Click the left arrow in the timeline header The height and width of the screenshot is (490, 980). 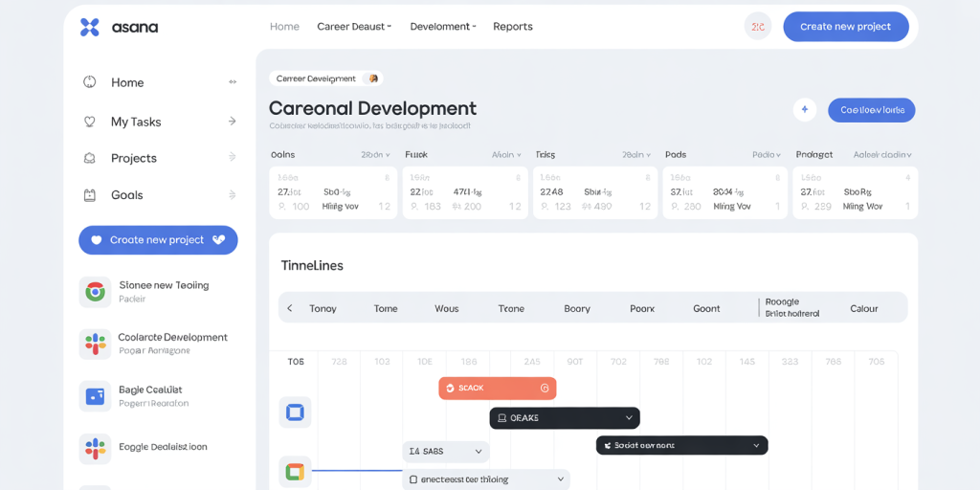coord(290,308)
